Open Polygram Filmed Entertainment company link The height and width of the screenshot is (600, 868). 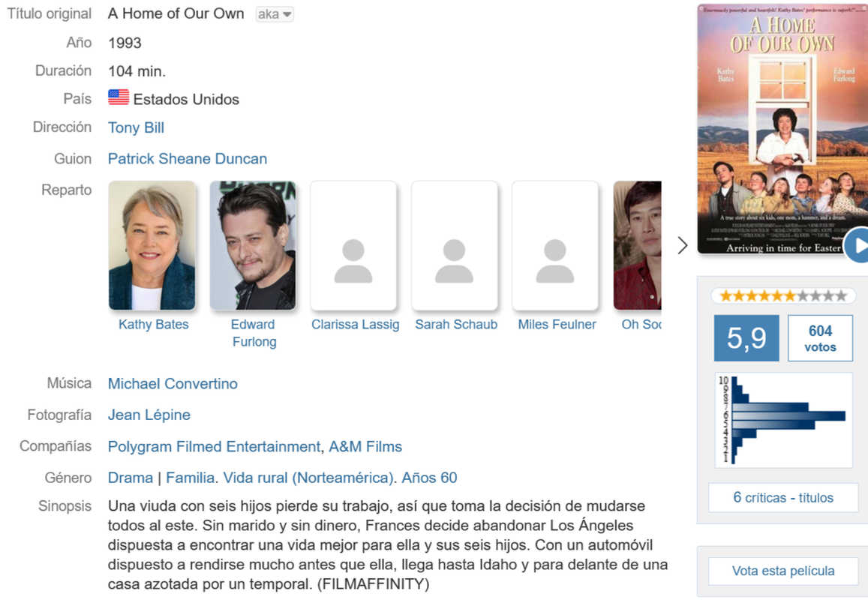215,447
